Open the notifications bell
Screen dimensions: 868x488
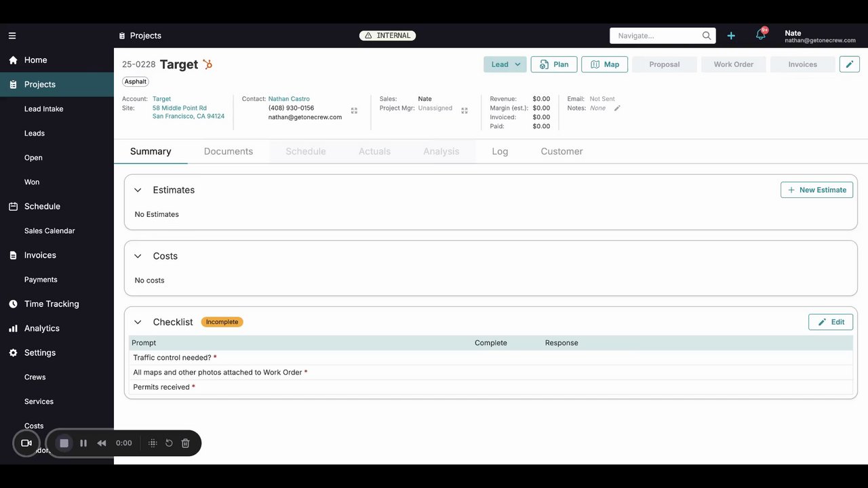(x=761, y=35)
